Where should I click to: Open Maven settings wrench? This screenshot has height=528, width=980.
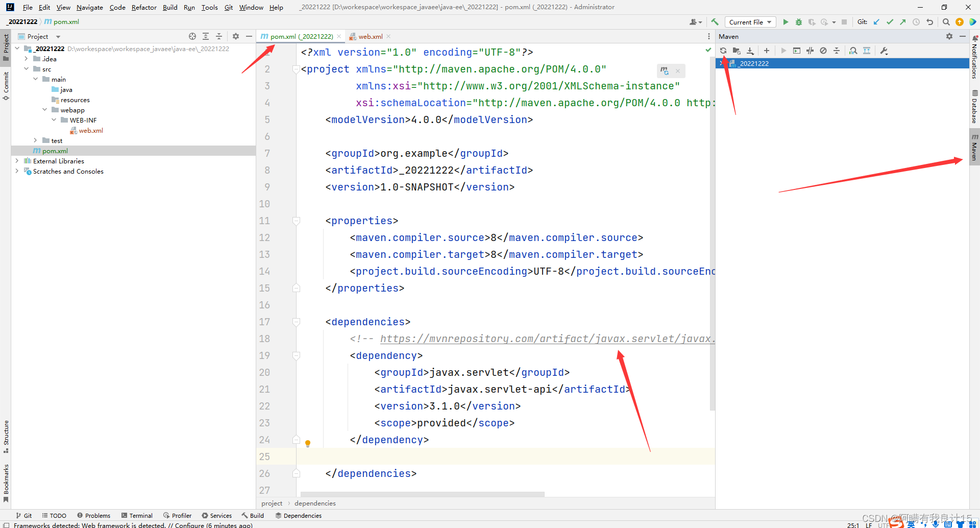click(884, 51)
